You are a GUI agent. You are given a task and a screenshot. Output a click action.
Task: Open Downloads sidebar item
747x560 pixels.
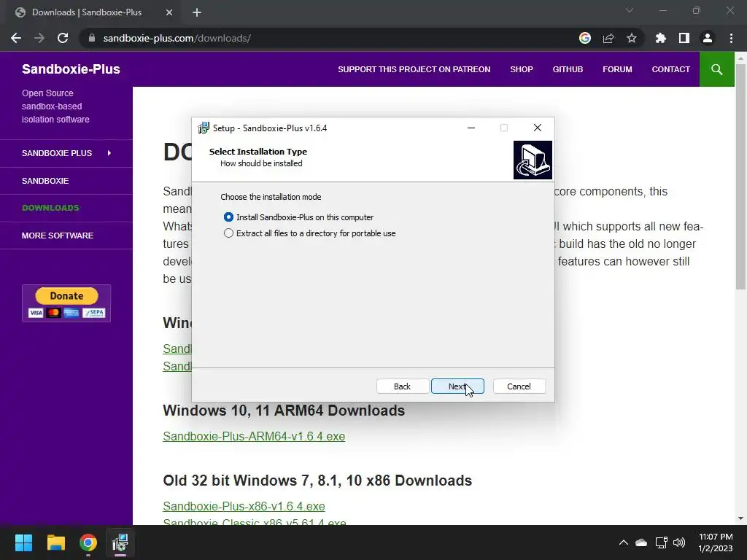[50, 208]
